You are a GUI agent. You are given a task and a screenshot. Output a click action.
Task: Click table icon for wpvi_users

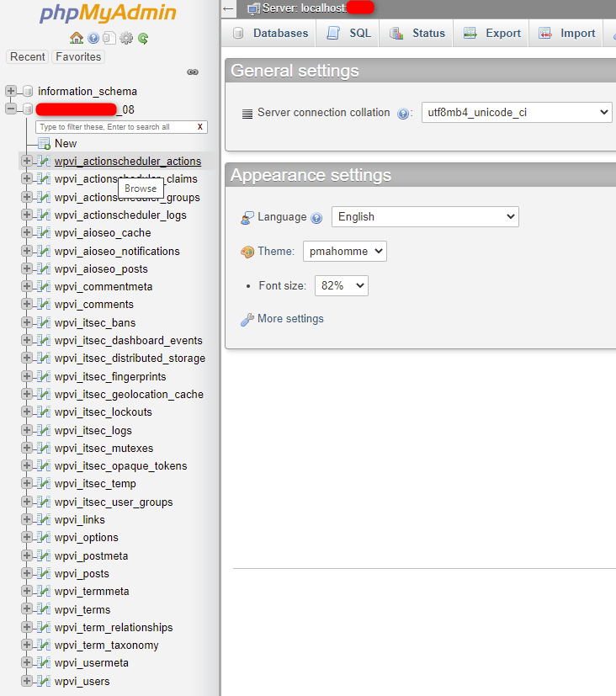[x=44, y=681]
